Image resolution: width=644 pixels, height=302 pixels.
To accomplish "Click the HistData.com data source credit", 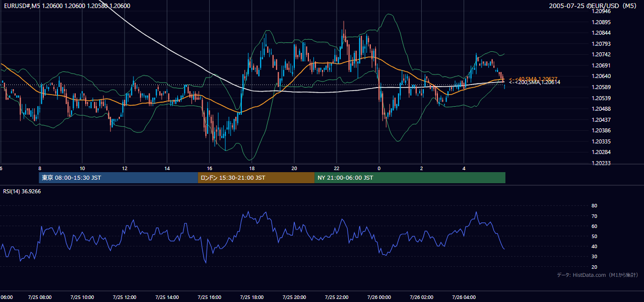I will pos(598,275).
